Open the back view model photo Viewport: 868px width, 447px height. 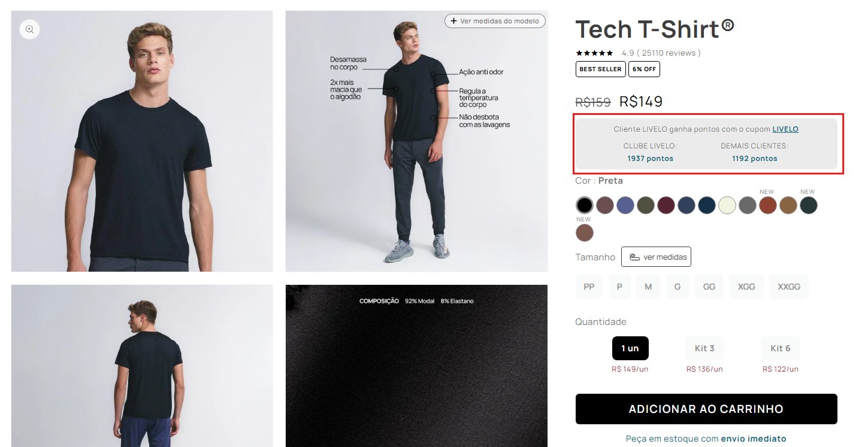[142, 366]
